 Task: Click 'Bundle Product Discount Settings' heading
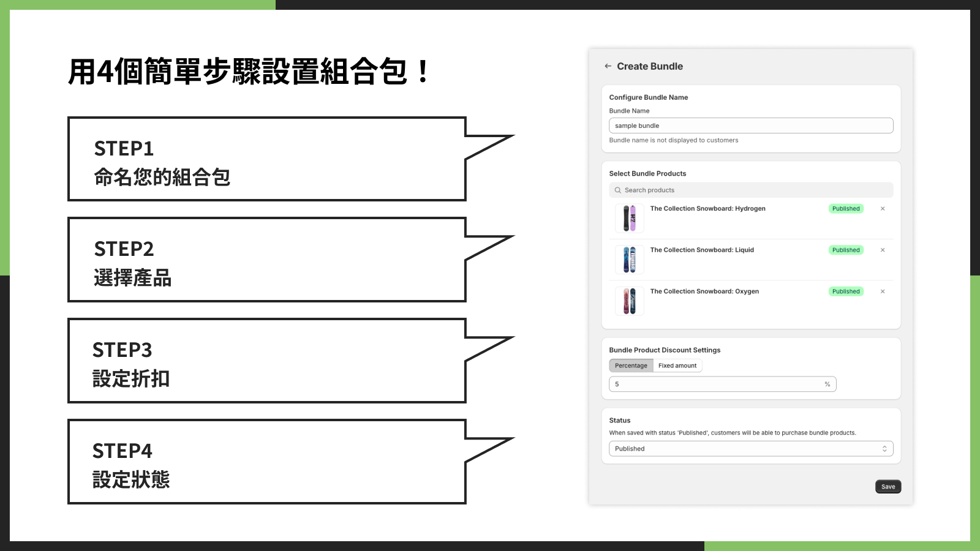(x=665, y=350)
